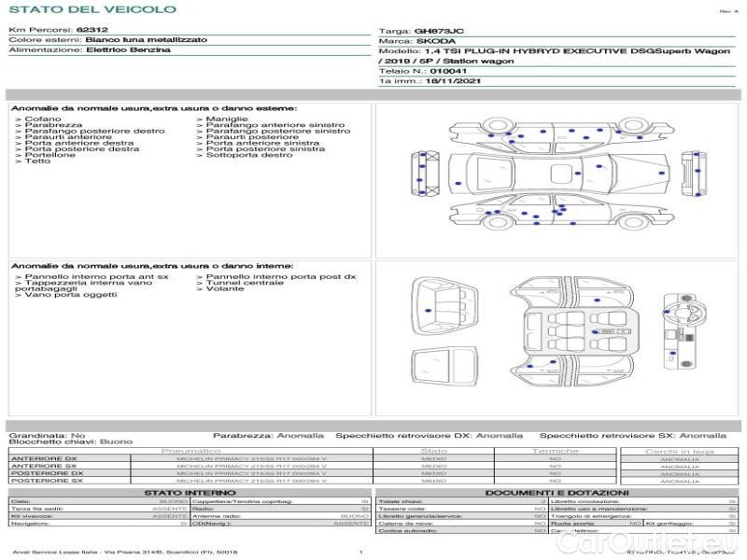The width and height of the screenshot is (747, 560).
Task: Click the 'ANTERIORE SX' tyre row label
Action: click(x=44, y=466)
